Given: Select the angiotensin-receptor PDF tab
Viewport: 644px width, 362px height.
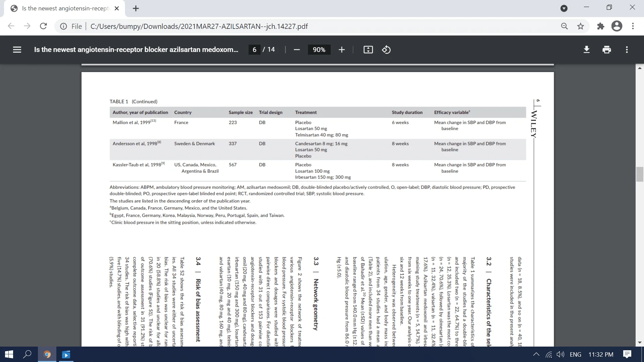Looking at the screenshot, I should 65,8.
